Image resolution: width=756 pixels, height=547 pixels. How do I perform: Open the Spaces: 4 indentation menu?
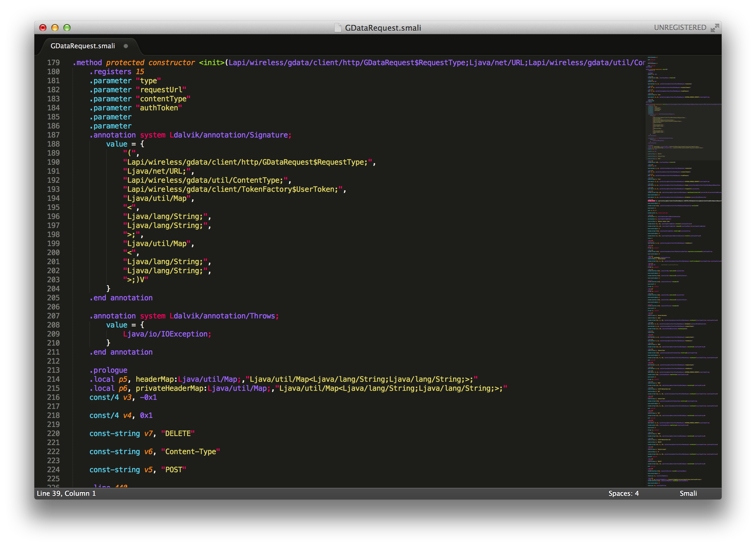tap(623, 493)
